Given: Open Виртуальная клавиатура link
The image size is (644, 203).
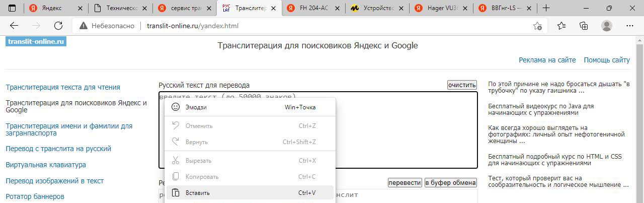Looking at the screenshot, I should [46, 165].
